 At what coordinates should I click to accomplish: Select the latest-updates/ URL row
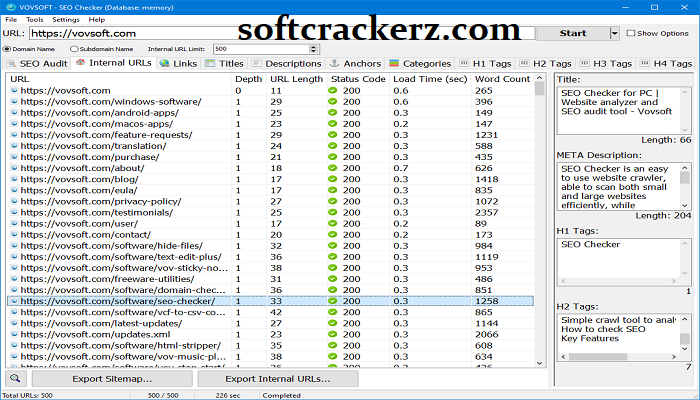(270, 323)
